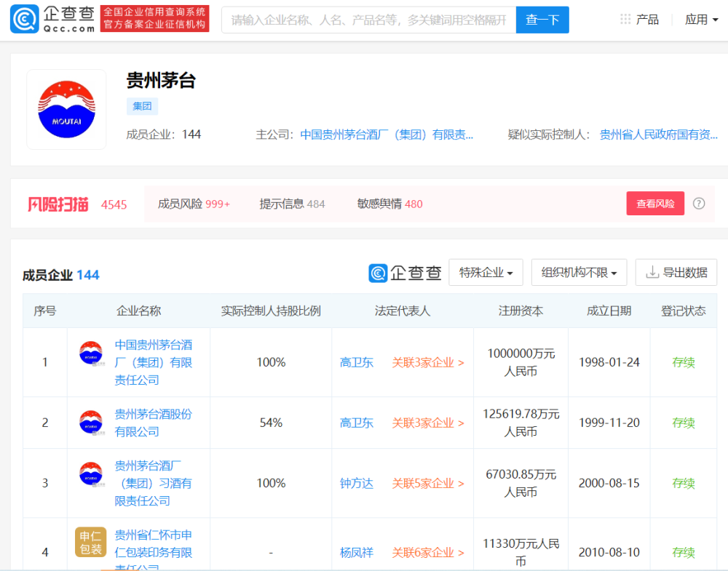Select the 54% shareholding cell
The image size is (728, 571).
click(x=271, y=423)
